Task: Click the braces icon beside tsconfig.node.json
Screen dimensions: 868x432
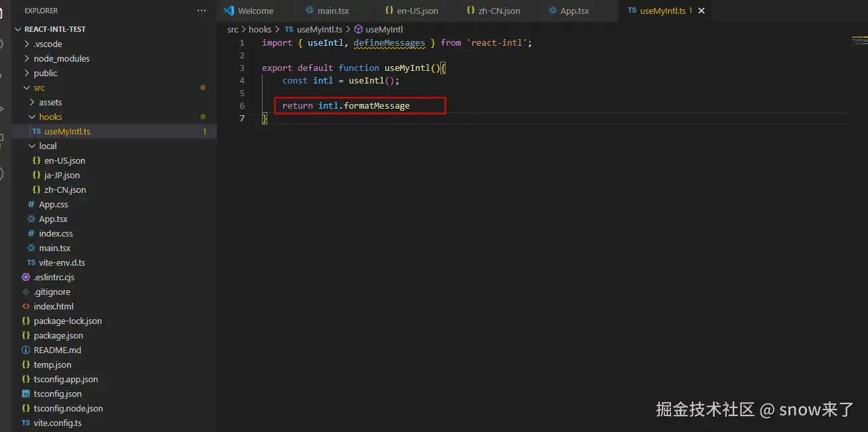Action: coord(26,408)
